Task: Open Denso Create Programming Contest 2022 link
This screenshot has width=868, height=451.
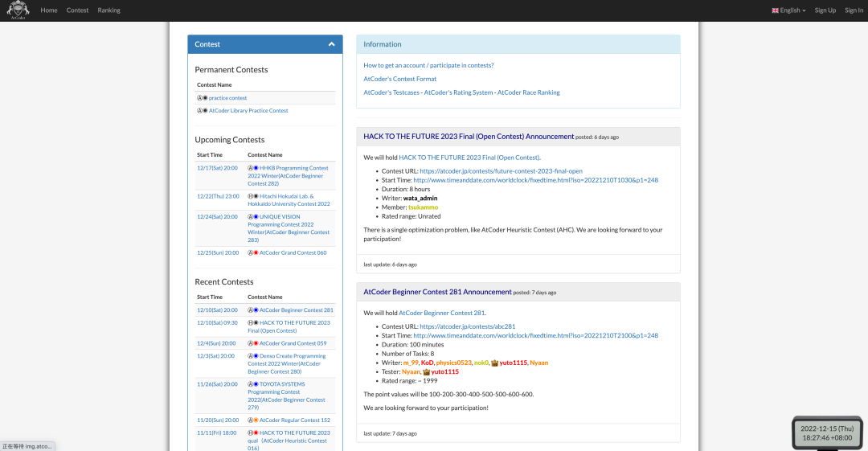Action: point(287,363)
